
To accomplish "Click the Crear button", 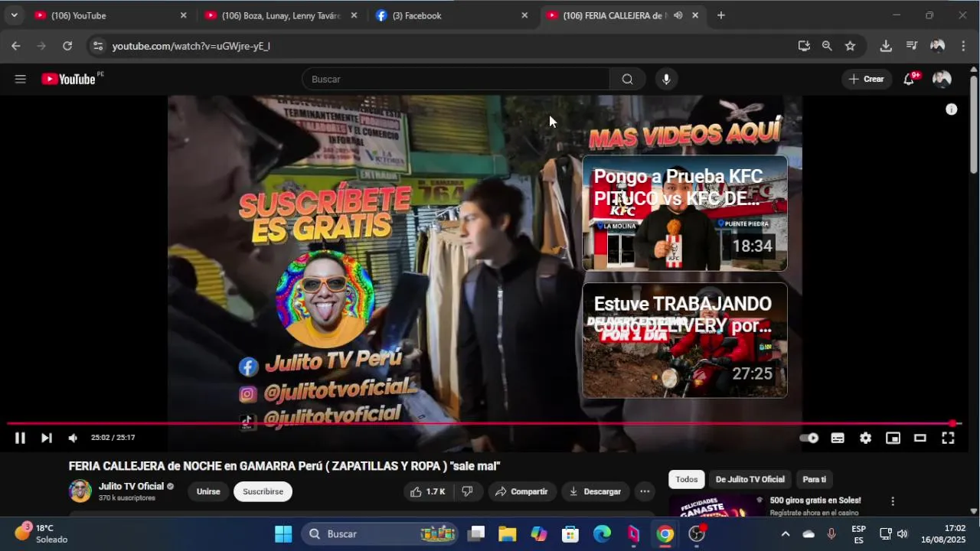I will point(866,79).
